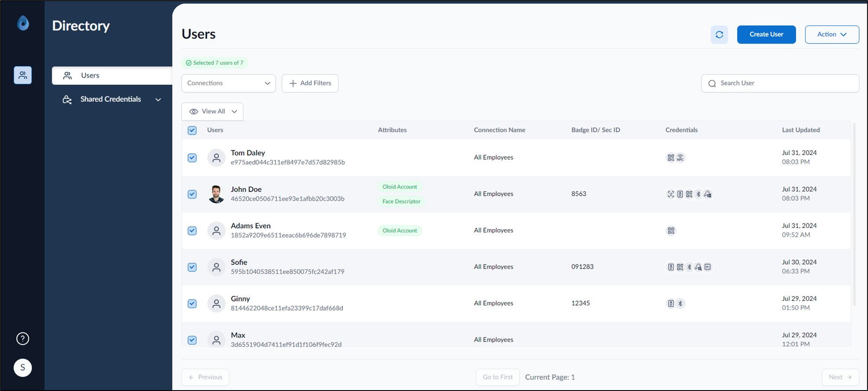Click John Doe's Face Descriptor tag
868x391 pixels.
click(x=401, y=201)
